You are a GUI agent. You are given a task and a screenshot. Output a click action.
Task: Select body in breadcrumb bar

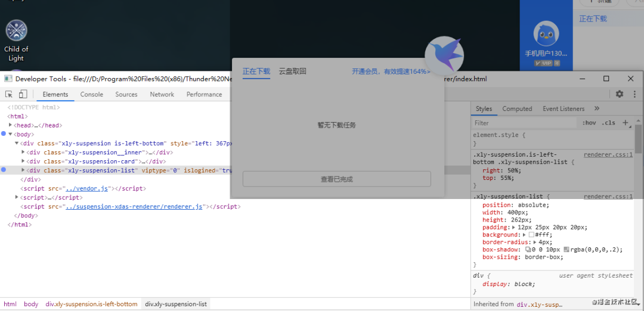(x=31, y=304)
